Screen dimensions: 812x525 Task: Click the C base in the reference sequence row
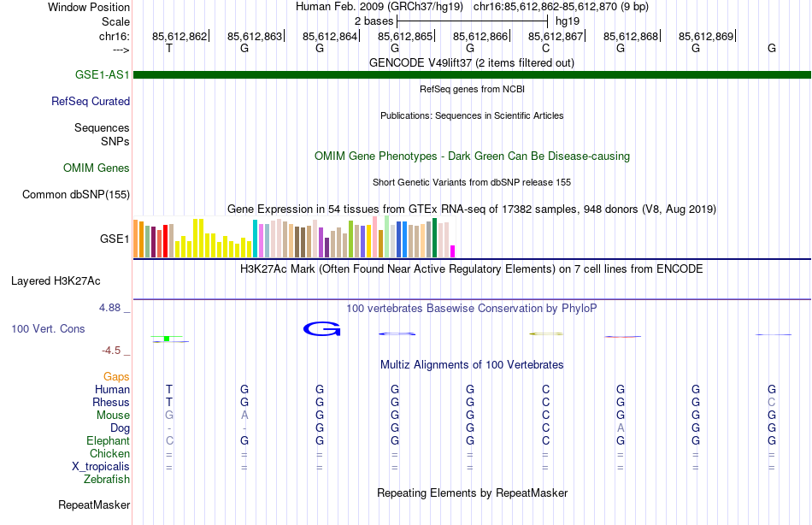(545, 48)
